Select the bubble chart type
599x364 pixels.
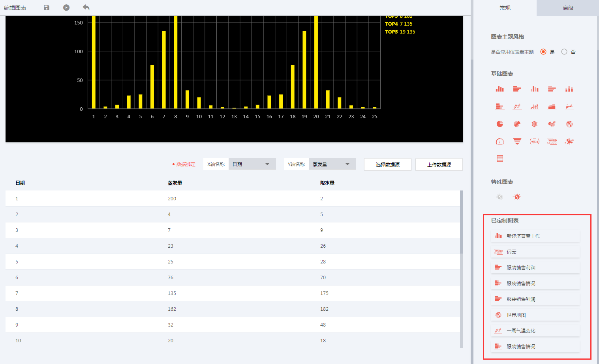point(569,141)
